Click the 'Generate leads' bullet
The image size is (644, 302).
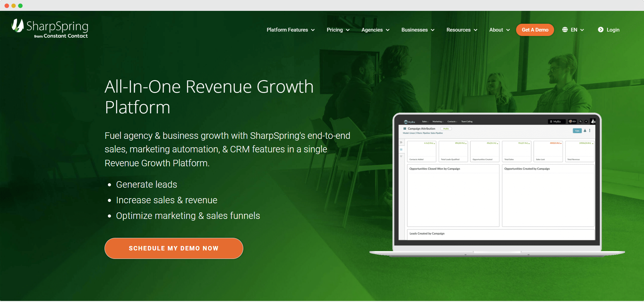click(x=147, y=185)
